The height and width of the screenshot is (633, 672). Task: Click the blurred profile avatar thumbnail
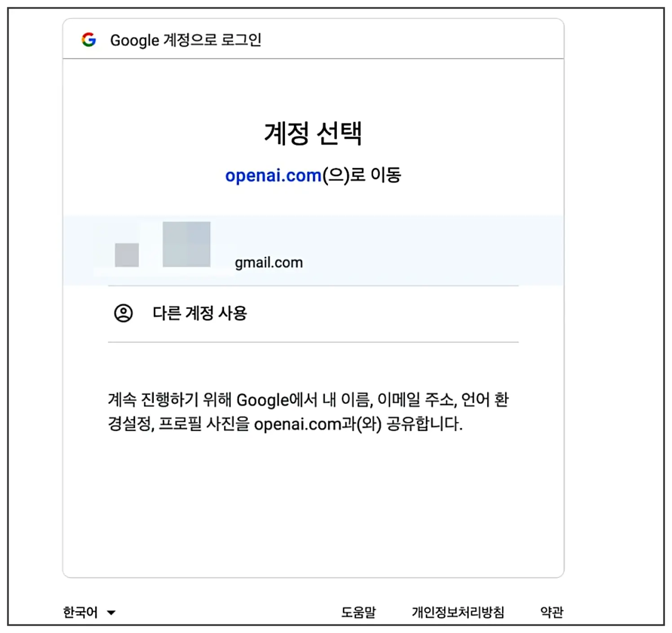(127, 255)
